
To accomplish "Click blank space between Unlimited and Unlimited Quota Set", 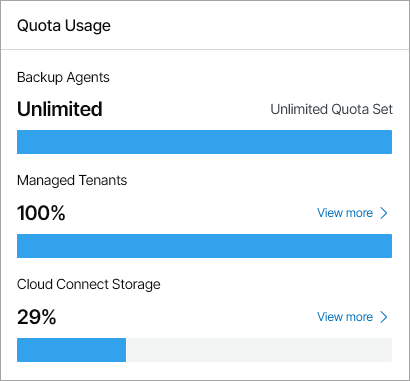I will (187, 109).
